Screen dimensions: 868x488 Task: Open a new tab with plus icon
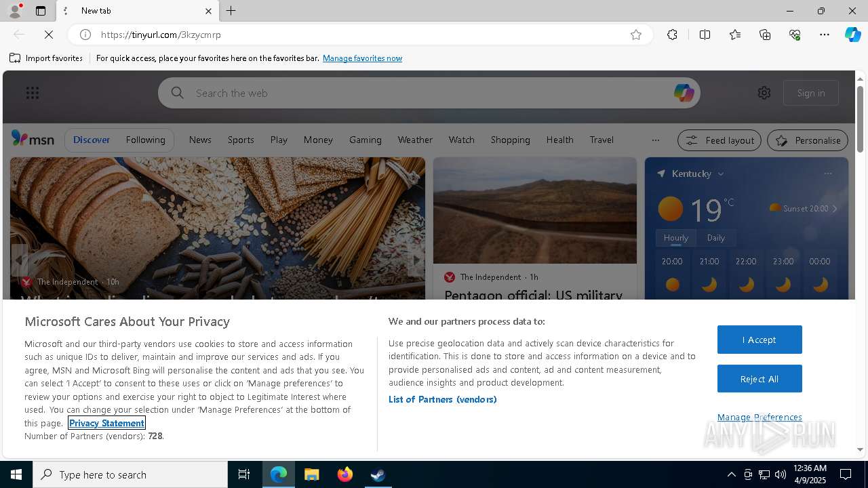coord(231,11)
